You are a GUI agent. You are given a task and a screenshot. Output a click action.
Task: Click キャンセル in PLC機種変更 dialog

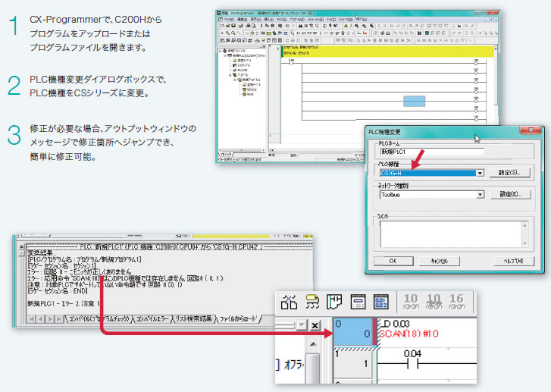439,261
